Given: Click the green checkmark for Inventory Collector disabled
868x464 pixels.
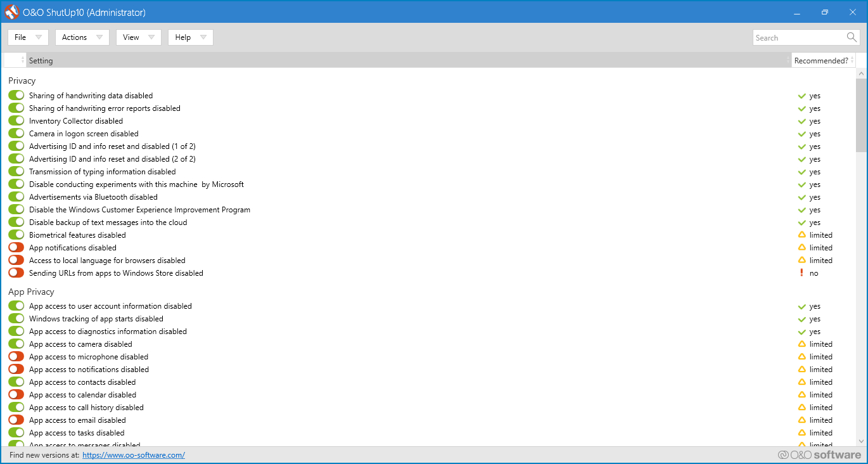Looking at the screenshot, I should (802, 121).
